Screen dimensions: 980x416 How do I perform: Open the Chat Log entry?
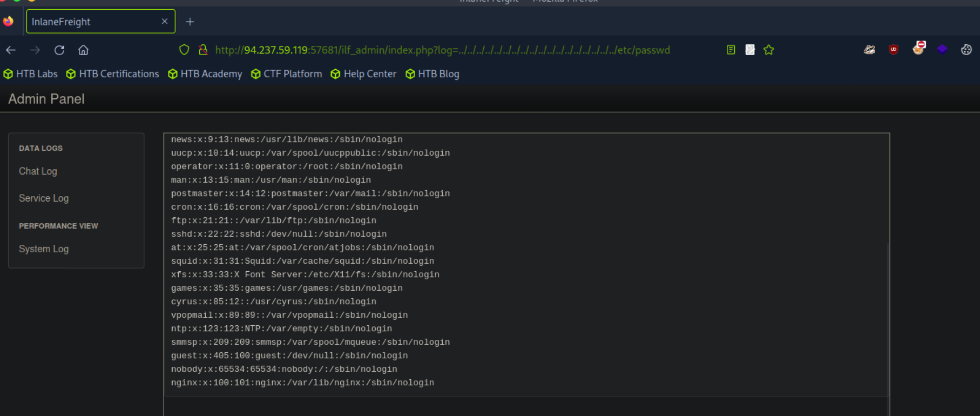point(38,171)
